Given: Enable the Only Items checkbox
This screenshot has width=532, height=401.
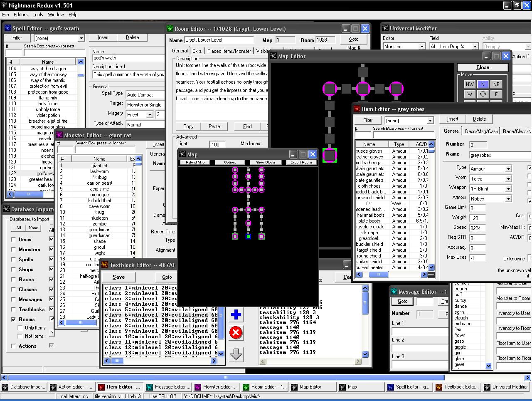Looking at the screenshot, I should click(x=20, y=328).
